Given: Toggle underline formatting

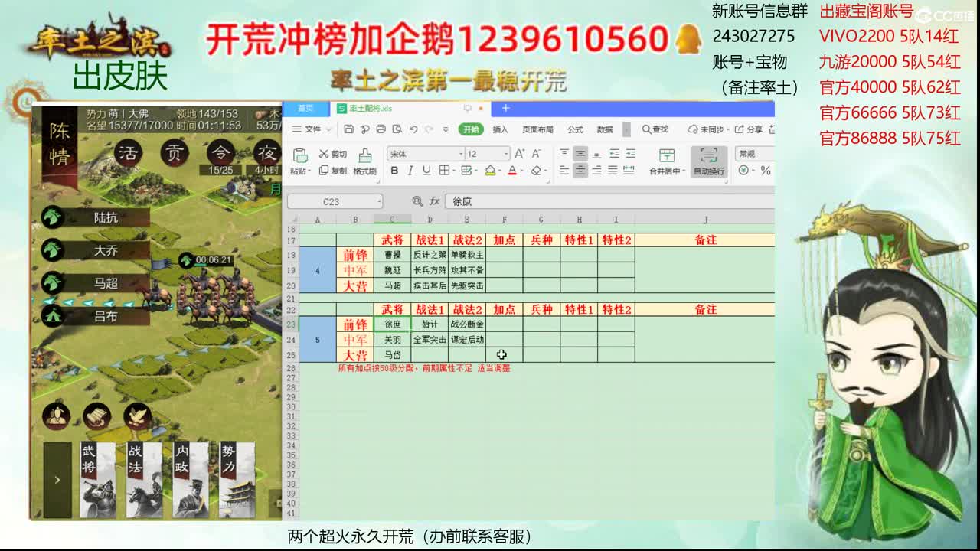Looking at the screenshot, I should [x=426, y=171].
